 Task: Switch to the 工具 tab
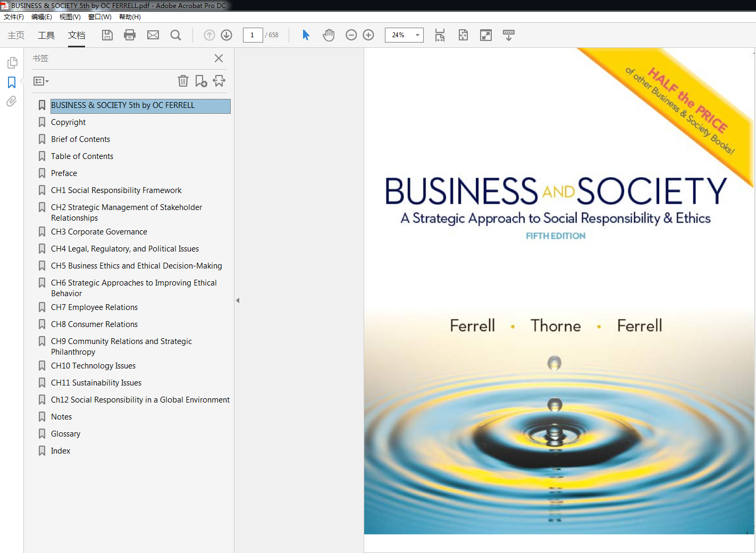(46, 35)
